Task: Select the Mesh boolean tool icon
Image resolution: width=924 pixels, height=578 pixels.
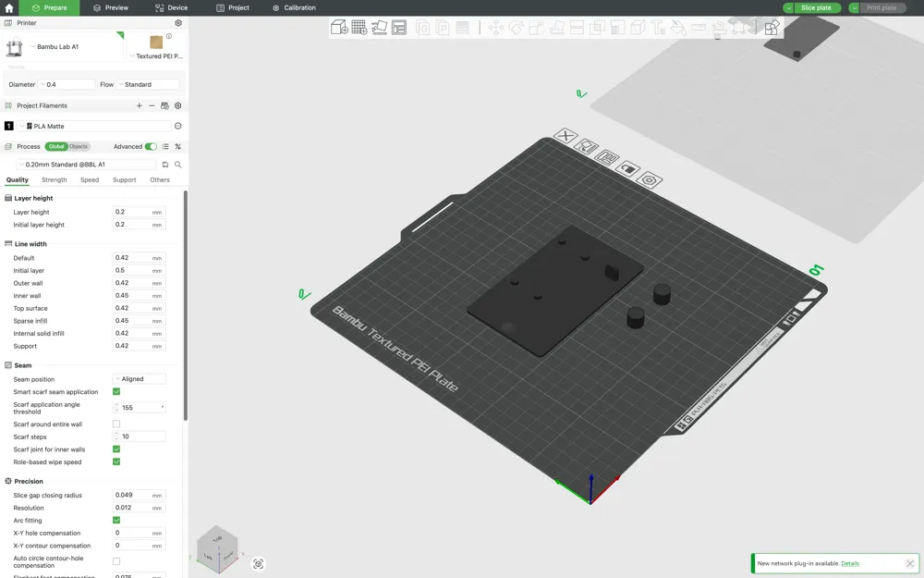Action: pyautogui.click(x=597, y=28)
